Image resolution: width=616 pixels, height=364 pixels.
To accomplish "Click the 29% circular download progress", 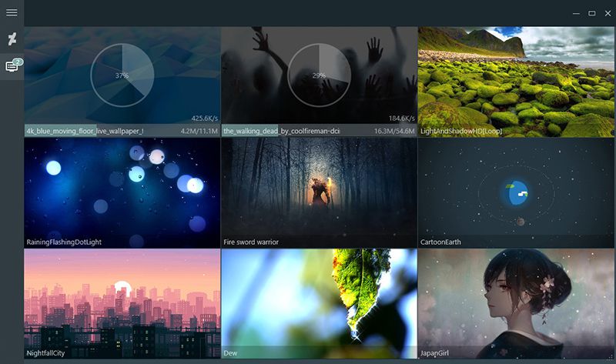I will pos(319,75).
